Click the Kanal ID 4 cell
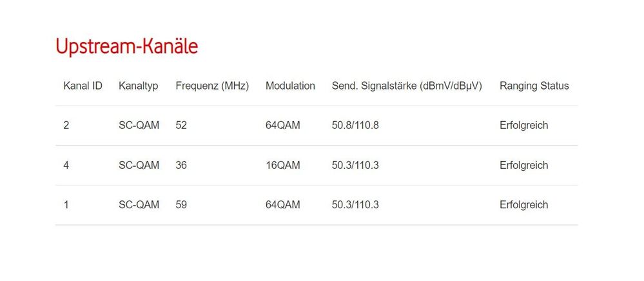 [x=66, y=166]
